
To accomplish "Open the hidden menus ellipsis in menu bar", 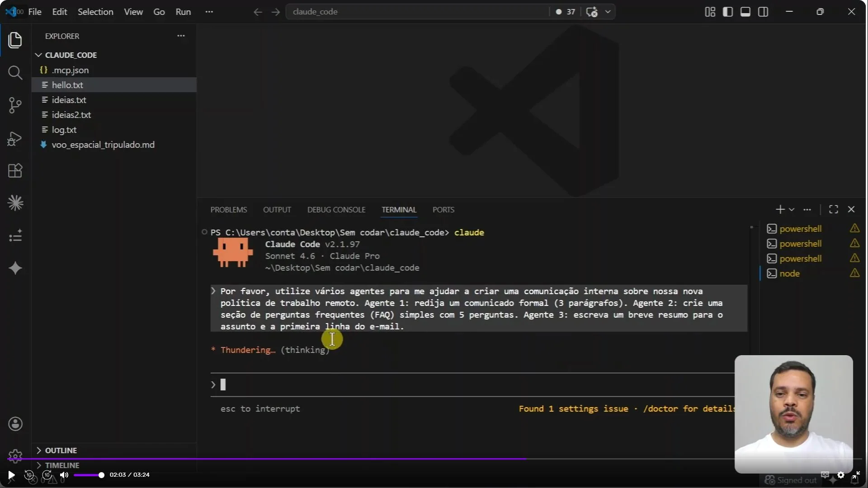I will click(x=209, y=12).
